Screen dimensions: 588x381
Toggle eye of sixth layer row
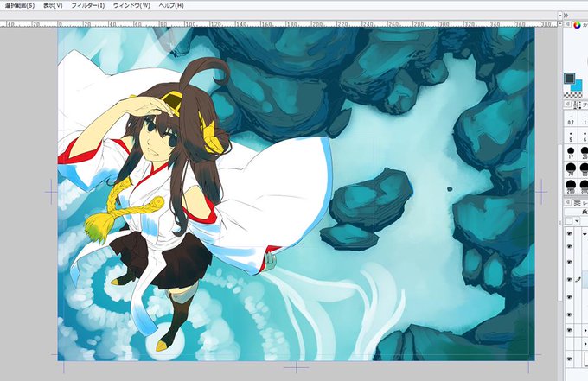tap(570, 314)
